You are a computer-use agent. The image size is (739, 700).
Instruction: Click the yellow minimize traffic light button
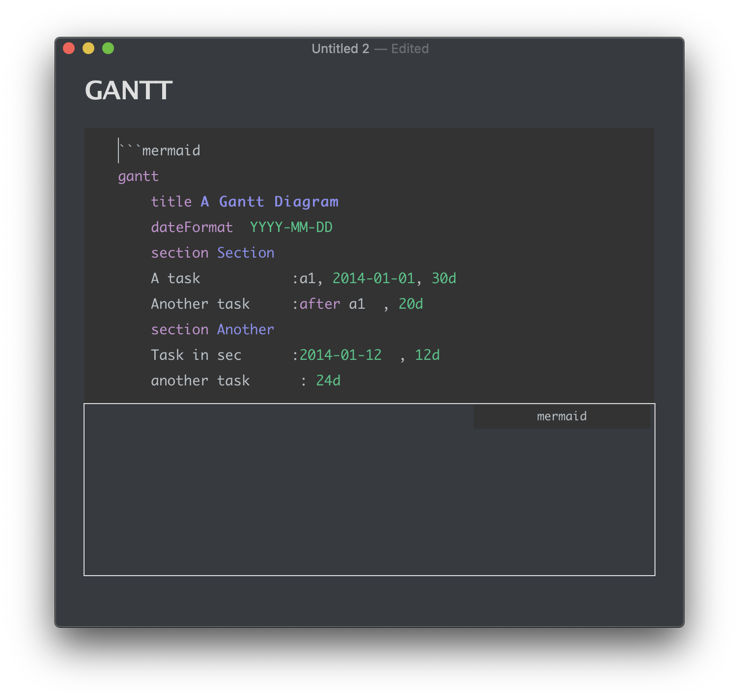point(88,48)
